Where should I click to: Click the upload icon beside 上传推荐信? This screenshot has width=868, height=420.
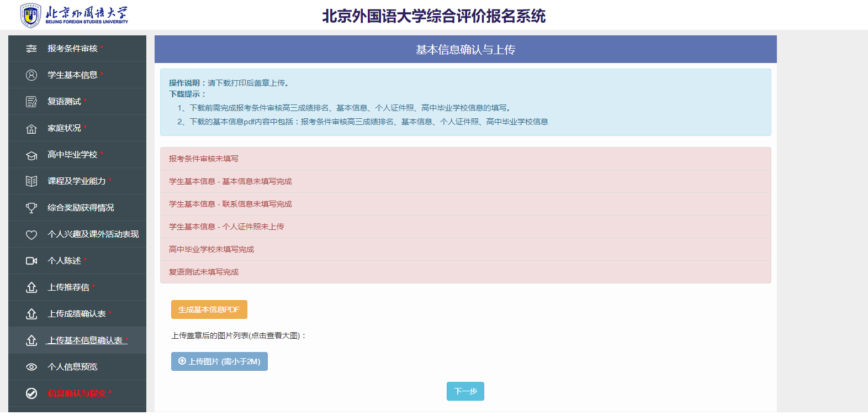(x=31, y=287)
